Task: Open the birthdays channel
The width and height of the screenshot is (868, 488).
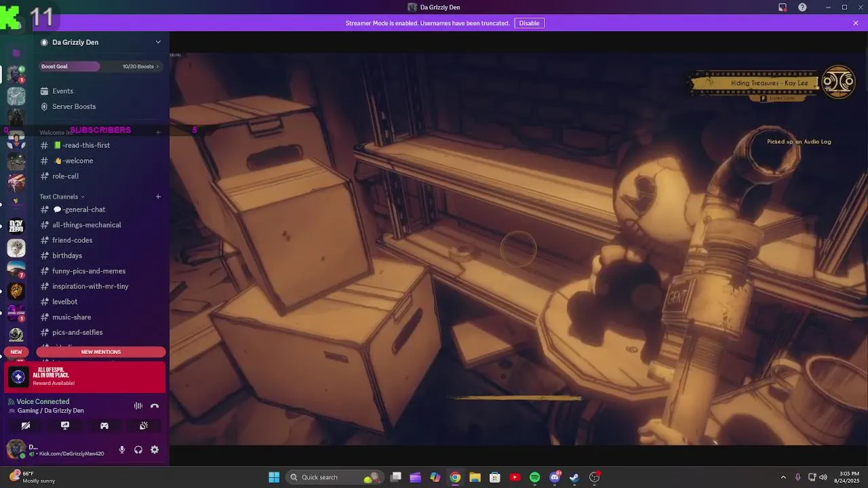Action: coord(100,256)
